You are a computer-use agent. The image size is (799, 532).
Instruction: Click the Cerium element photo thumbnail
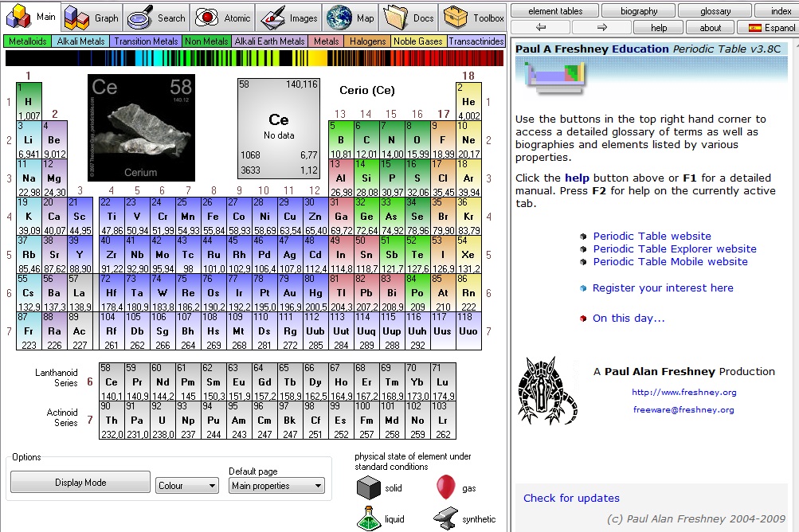[141, 128]
